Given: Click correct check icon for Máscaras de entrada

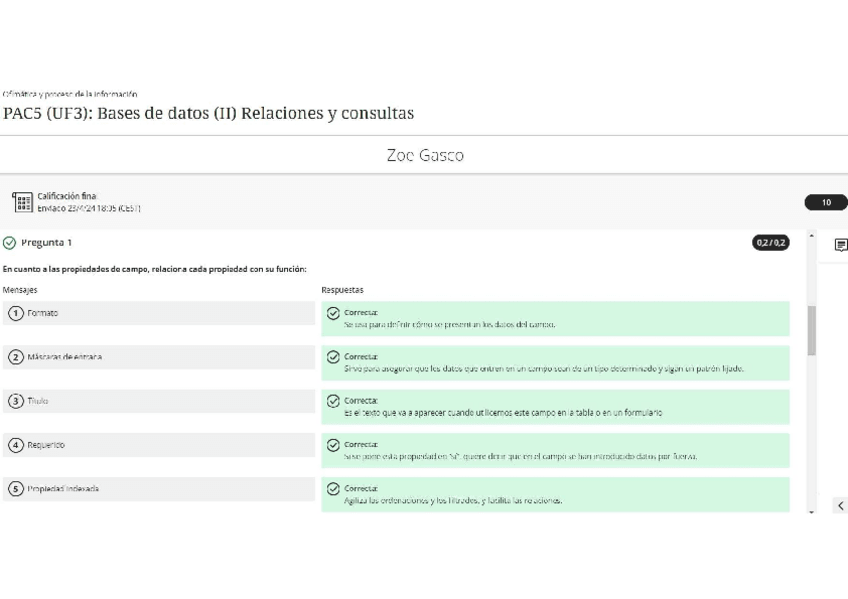Looking at the screenshot, I should [x=333, y=358].
